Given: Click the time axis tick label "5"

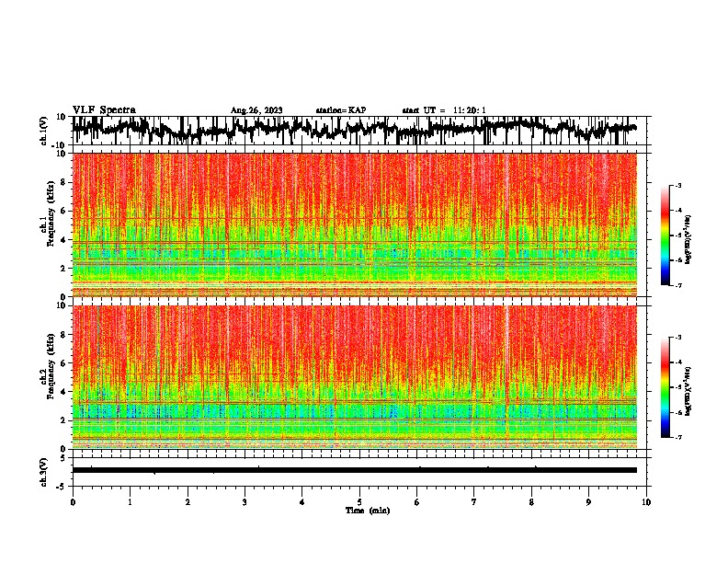Looking at the screenshot, I should point(359,502).
